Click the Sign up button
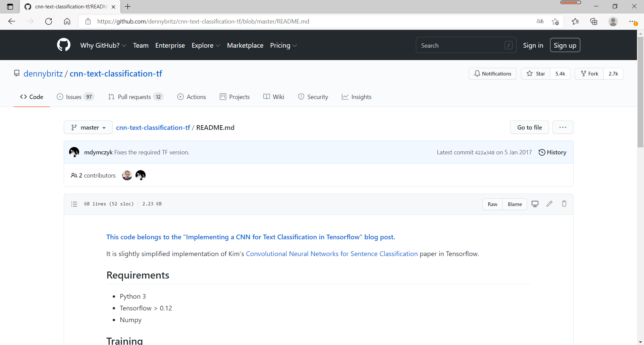The image size is (644, 345). 565,45
